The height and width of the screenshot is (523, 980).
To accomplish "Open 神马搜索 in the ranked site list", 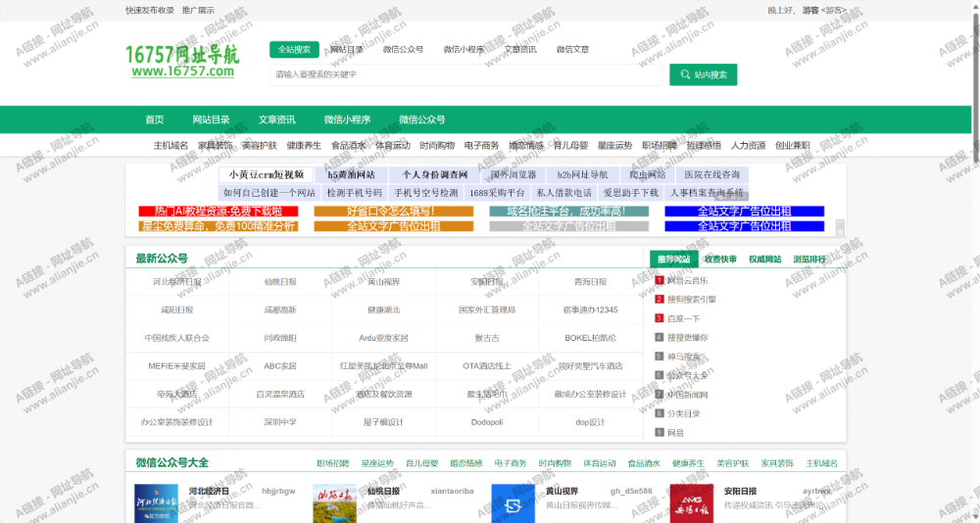I will 683,357.
